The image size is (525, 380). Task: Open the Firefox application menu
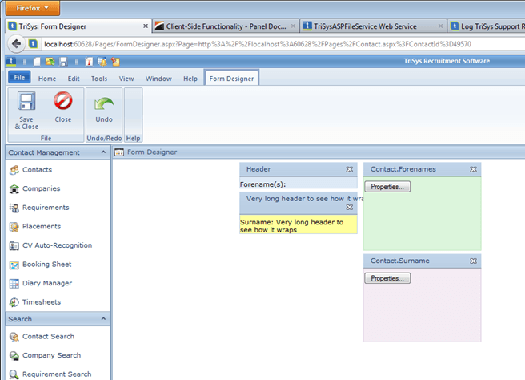point(32,8)
